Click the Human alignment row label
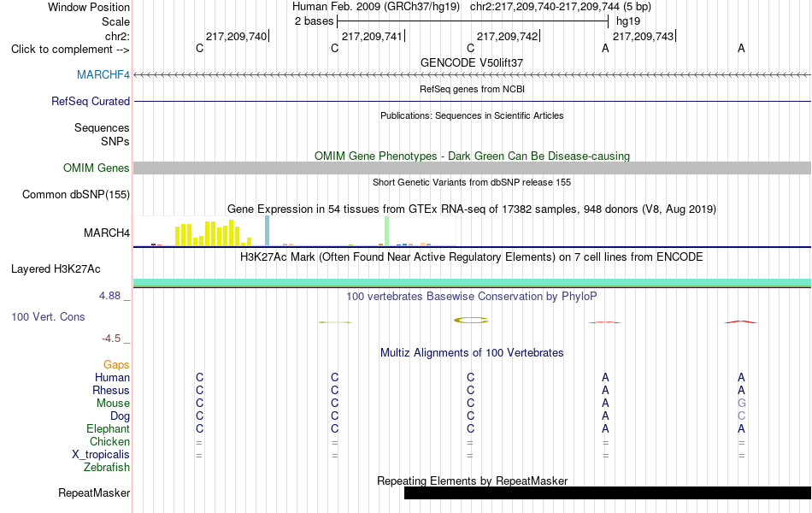Viewport: 812px width, 513px height. 112,377
